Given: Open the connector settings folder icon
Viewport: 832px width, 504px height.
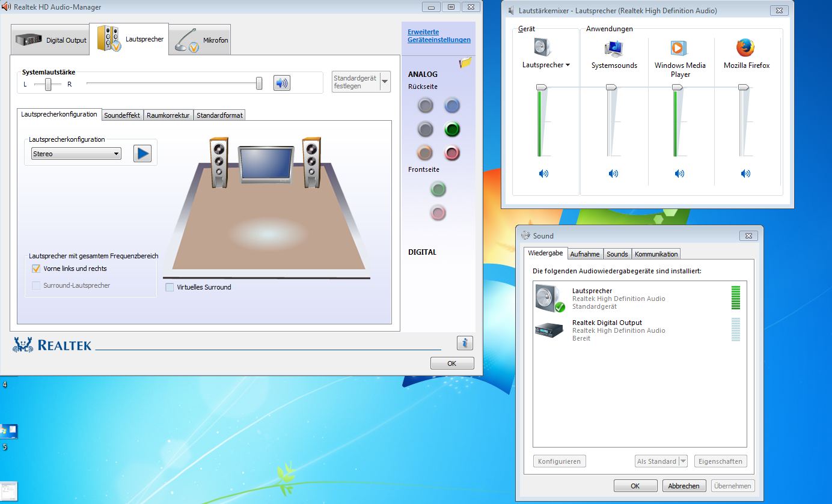Looking at the screenshot, I should [465, 62].
